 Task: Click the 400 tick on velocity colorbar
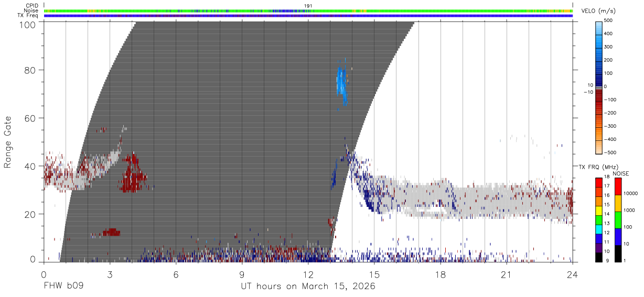click(609, 34)
